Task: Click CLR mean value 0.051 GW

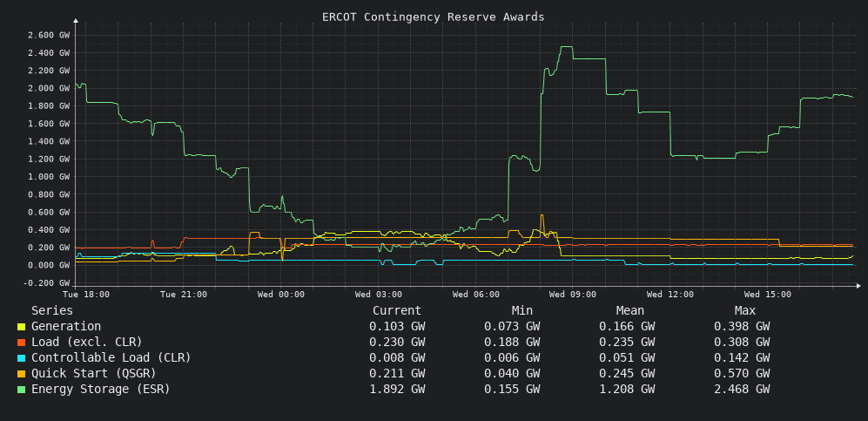Action: point(627,358)
